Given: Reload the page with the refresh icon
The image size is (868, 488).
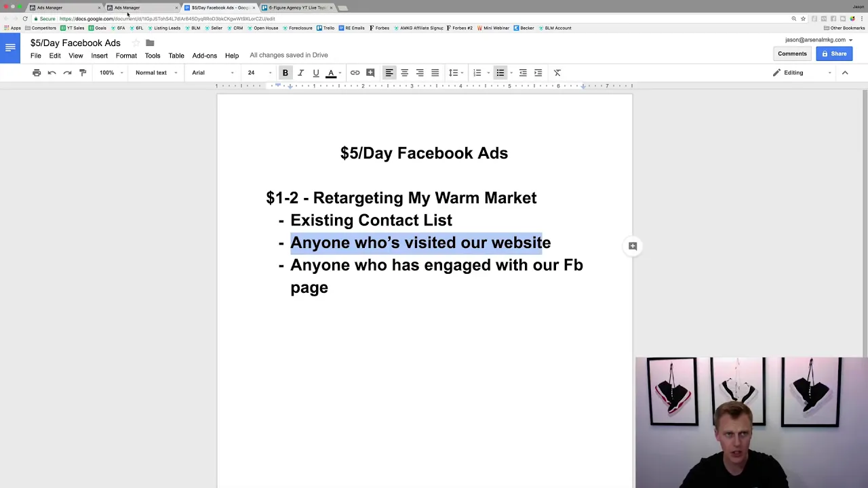Looking at the screenshot, I should (x=25, y=18).
